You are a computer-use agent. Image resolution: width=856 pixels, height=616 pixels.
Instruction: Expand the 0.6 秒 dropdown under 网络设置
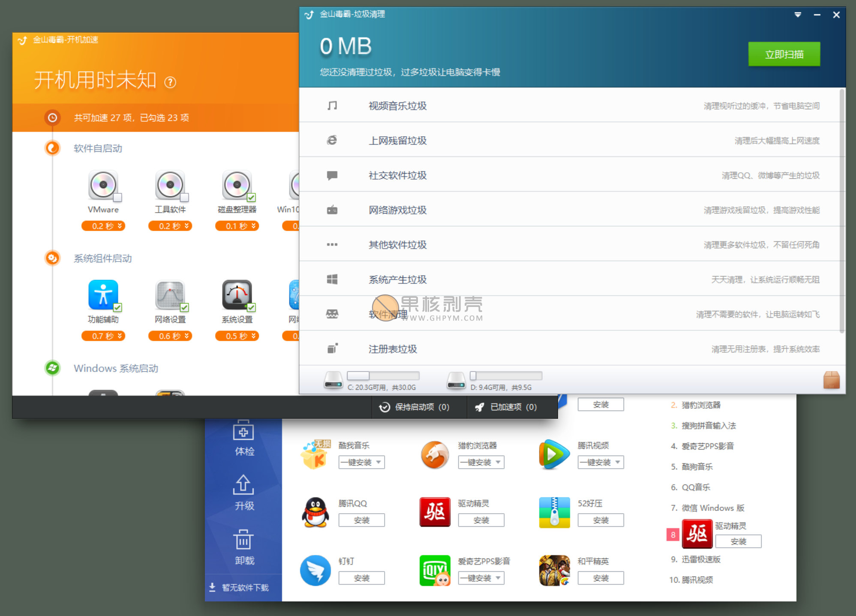[170, 336]
